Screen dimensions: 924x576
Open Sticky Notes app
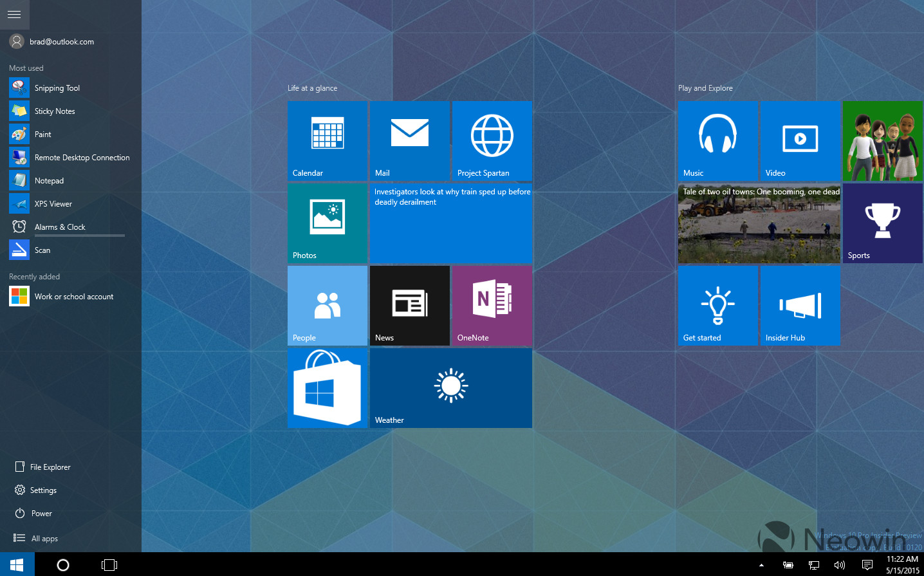click(x=71, y=111)
